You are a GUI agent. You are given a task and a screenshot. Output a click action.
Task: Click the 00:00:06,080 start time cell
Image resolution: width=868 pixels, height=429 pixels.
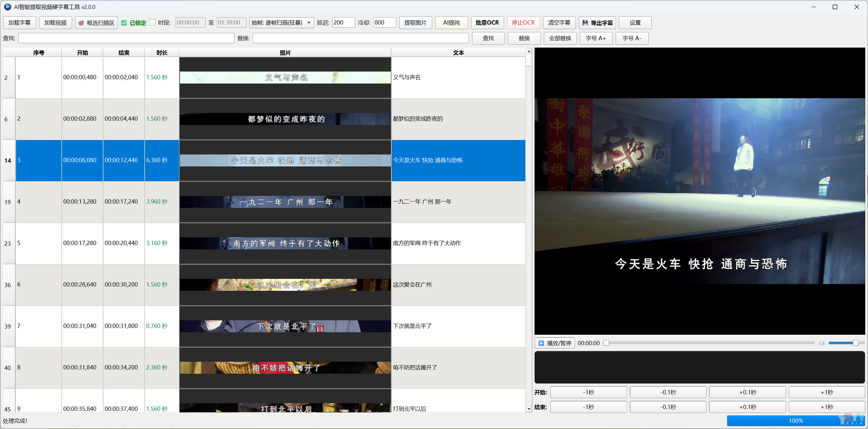82,160
